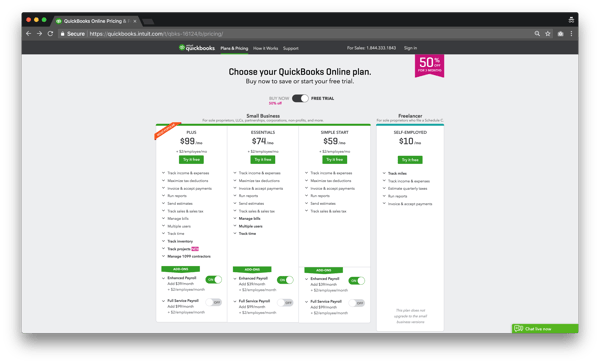Click the QuickBooks logo in the header
The width and height of the screenshot is (600, 364).
pos(197,48)
